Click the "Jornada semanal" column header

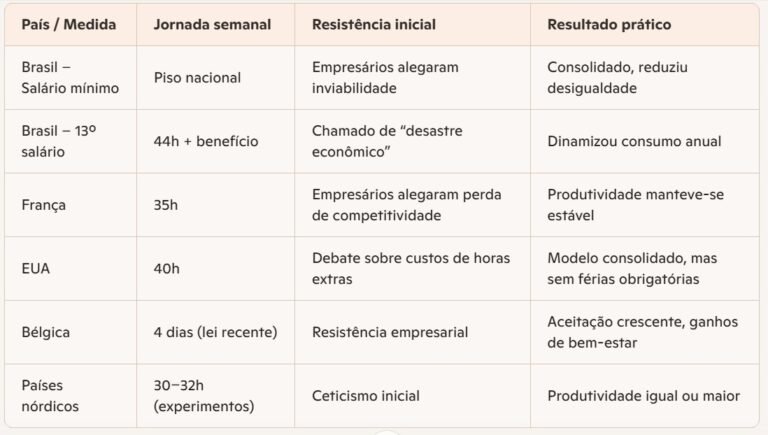coord(211,24)
